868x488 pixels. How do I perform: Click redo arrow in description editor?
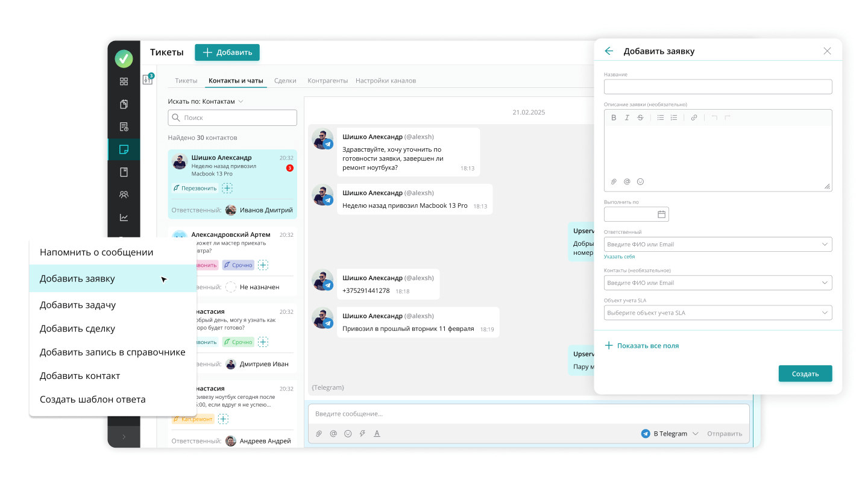(x=728, y=117)
